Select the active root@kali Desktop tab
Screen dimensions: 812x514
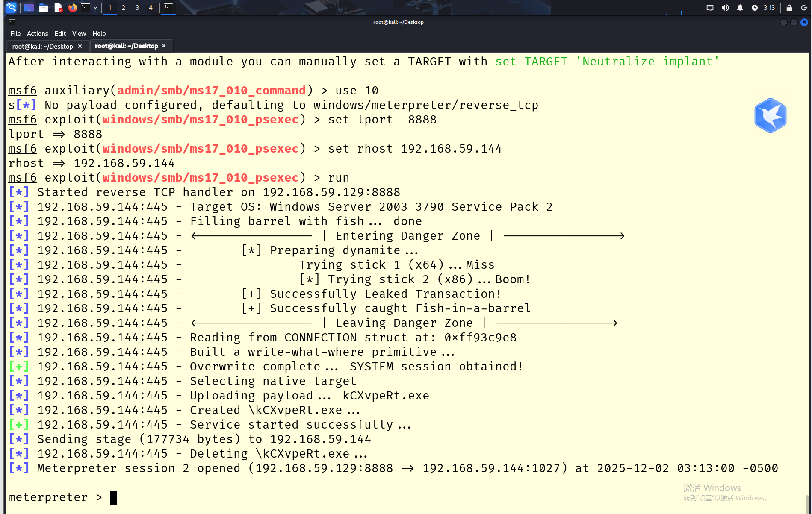127,46
